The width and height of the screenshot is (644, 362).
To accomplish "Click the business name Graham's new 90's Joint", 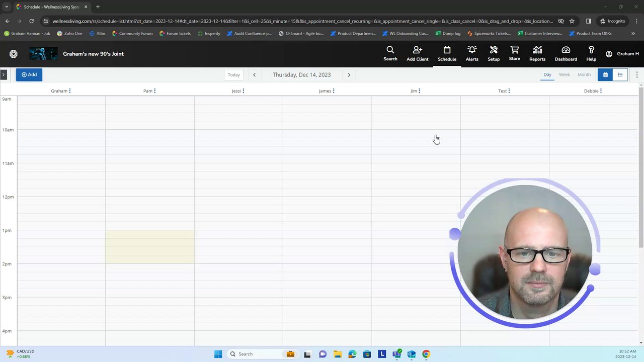I will (93, 54).
